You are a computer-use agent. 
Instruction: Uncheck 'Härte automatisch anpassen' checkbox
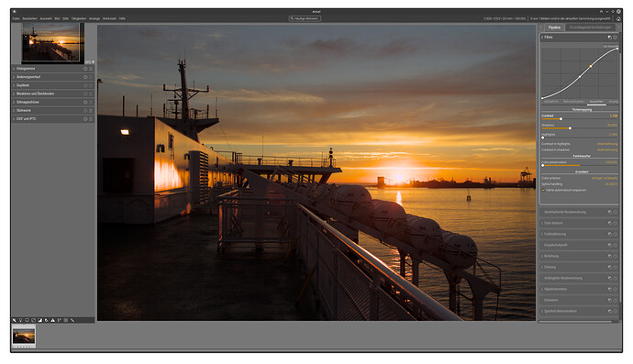[x=543, y=190]
